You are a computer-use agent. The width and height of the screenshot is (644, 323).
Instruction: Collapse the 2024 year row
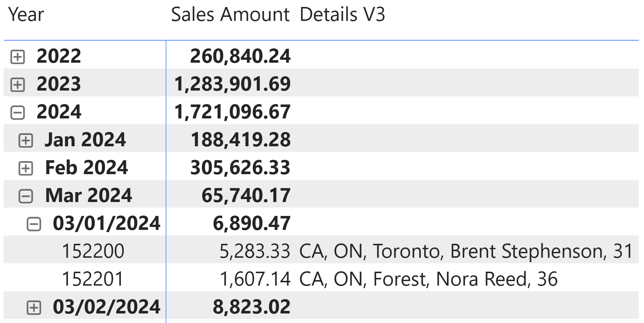coord(18,113)
